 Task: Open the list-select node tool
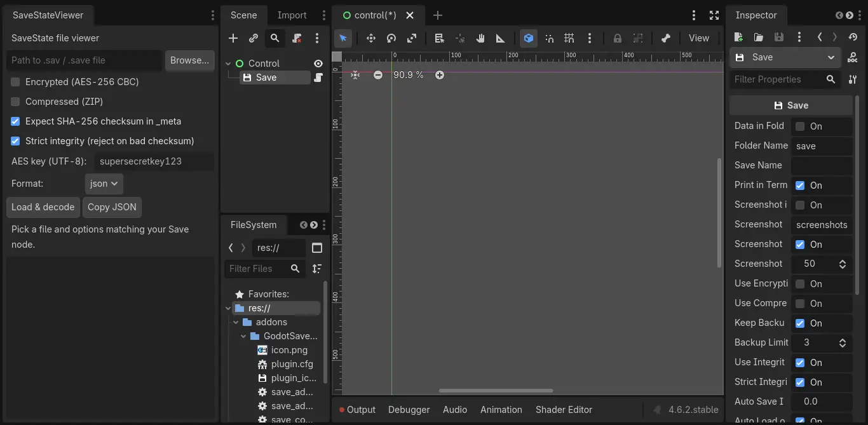click(439, 38)
